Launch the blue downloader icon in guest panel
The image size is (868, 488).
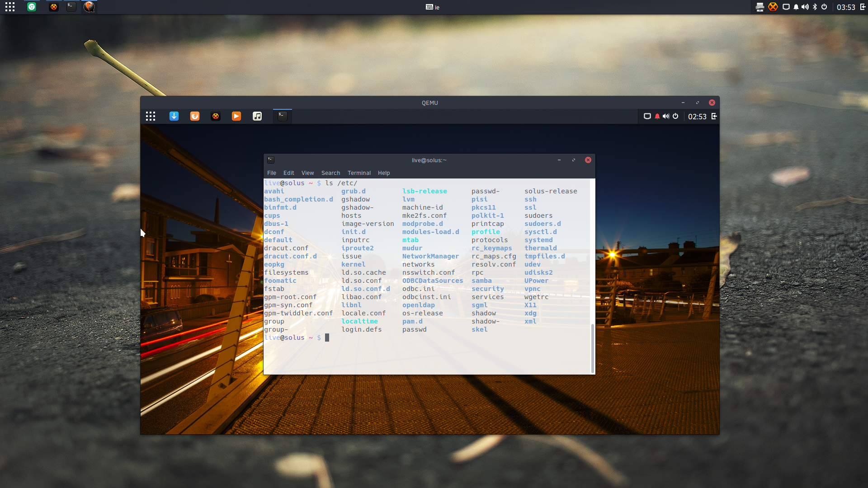[x=174, y=116]
